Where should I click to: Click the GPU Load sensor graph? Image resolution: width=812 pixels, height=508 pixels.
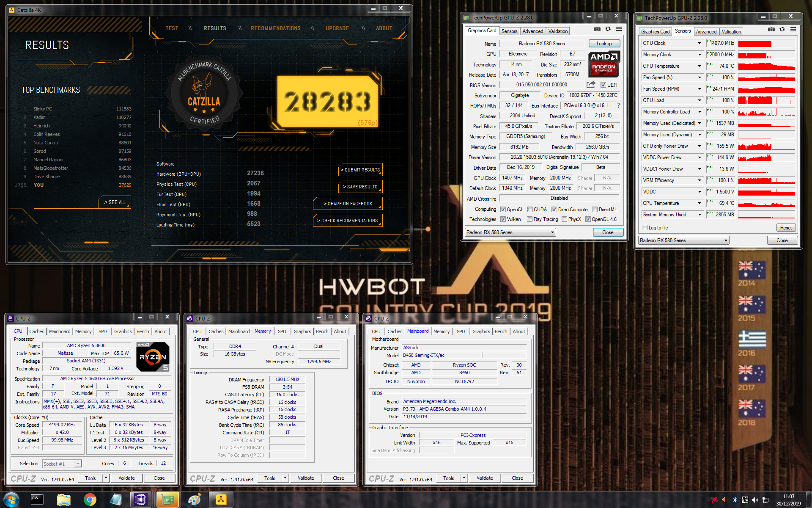coord(766,100)
